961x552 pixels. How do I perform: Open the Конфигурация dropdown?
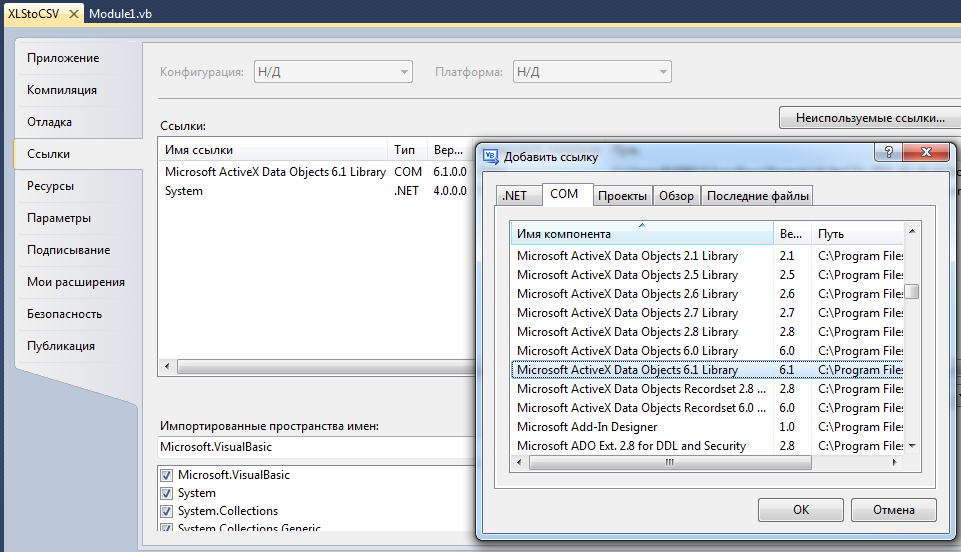pyautogui.click(x=333, y=72)
